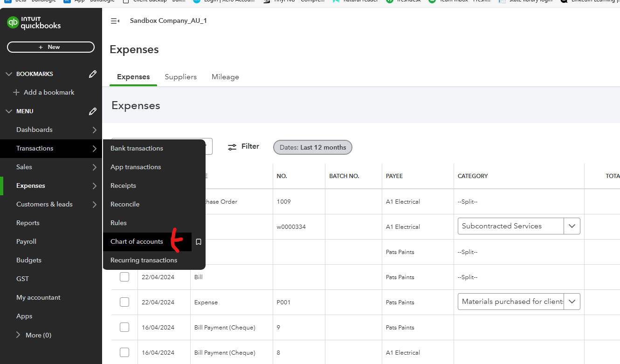Open Materials purchased for clients dropdown

click(572, 302)
